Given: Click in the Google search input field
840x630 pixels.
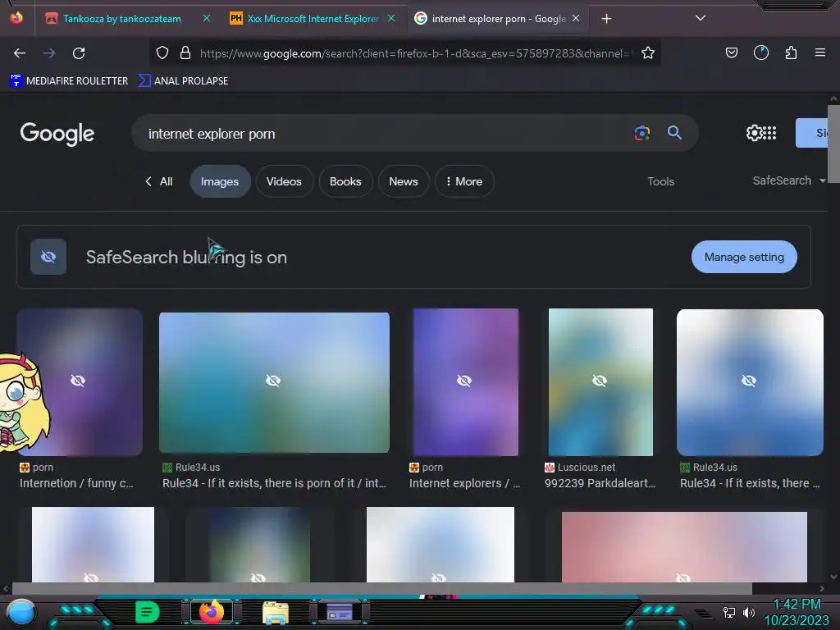Looking at the screenshot, I should 386,134.
